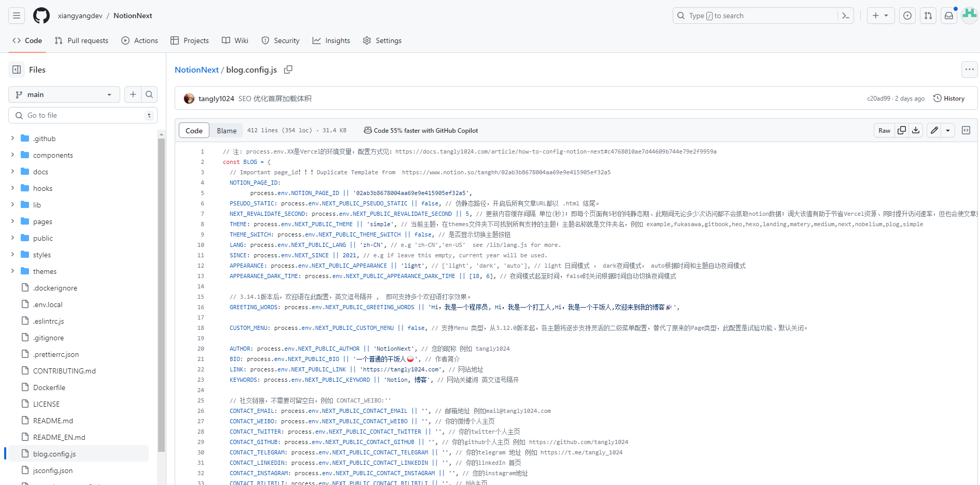This screenshot has width=980, height=485.
Task: Open NotionNext breadcrumb link
Action: pos(196,70)
